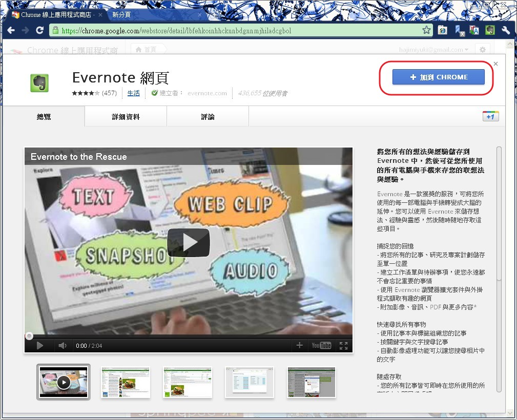Click the green https lock icon
The image size is (517, 420).
pos(55,30)
